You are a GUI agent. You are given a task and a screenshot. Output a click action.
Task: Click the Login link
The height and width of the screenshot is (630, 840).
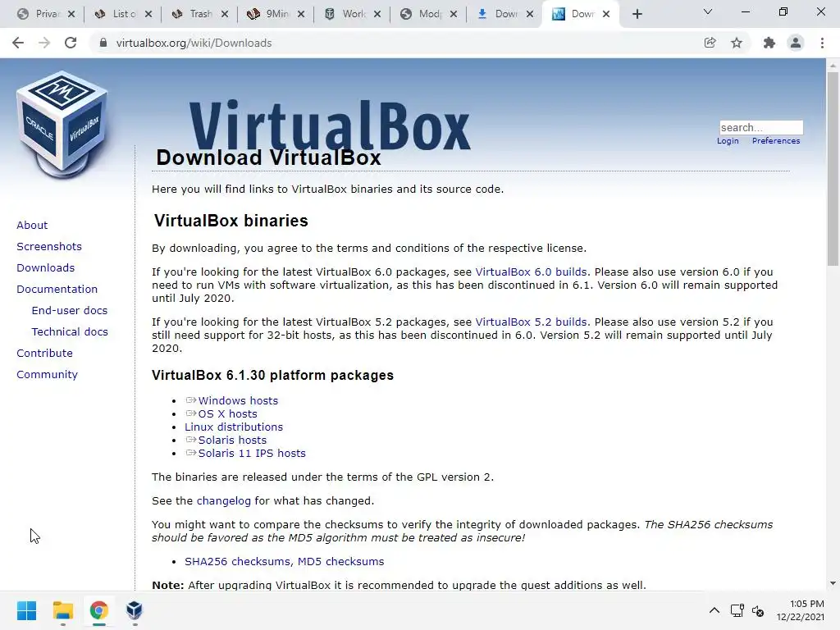[x=728, y=141]
